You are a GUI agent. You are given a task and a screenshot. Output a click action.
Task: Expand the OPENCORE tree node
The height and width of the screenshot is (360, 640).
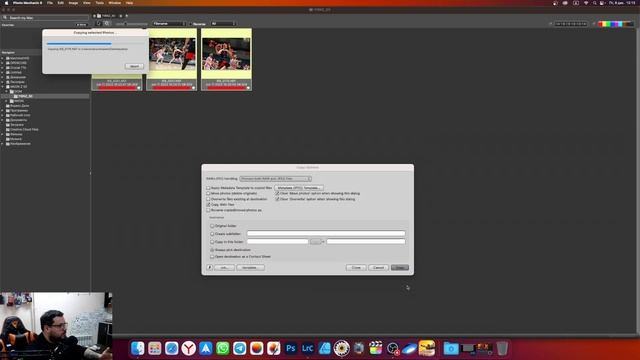click(x=2, y=63)
